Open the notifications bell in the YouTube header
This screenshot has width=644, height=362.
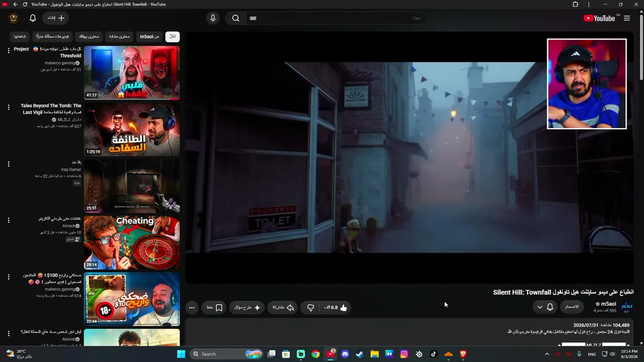coord(33,18)
